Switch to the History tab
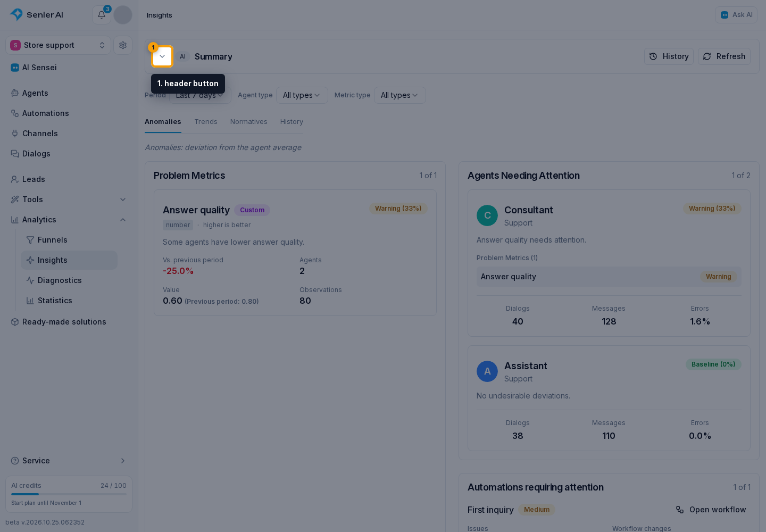 (292, 122)
